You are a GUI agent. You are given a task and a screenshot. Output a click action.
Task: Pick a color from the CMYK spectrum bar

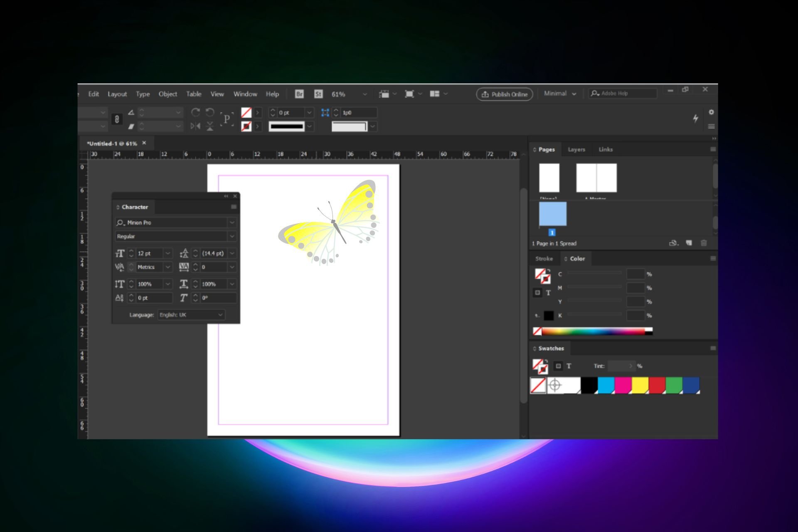click(x=593, y=331)
